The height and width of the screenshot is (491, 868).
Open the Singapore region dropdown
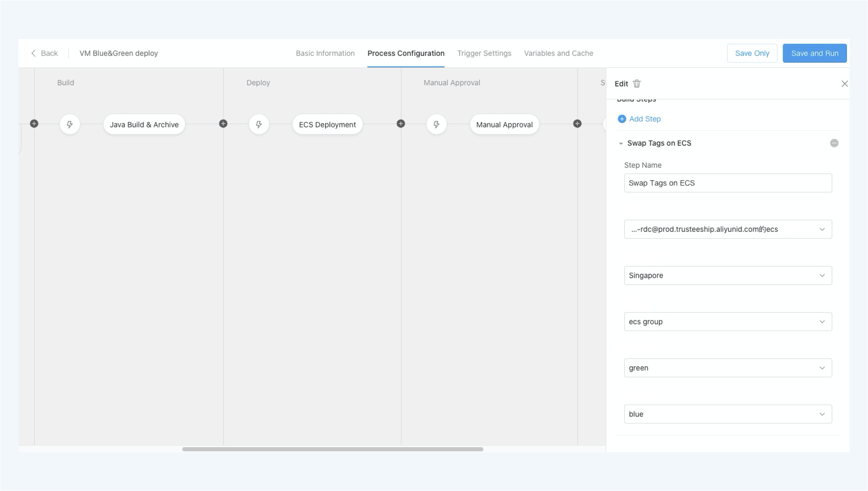(x=728, y=276)
